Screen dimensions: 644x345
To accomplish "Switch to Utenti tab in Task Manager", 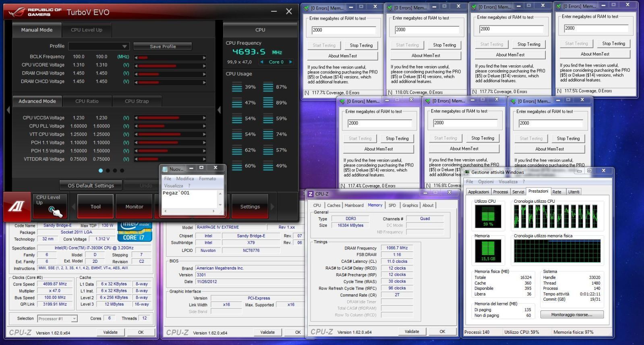I will [x=574, y=192].
